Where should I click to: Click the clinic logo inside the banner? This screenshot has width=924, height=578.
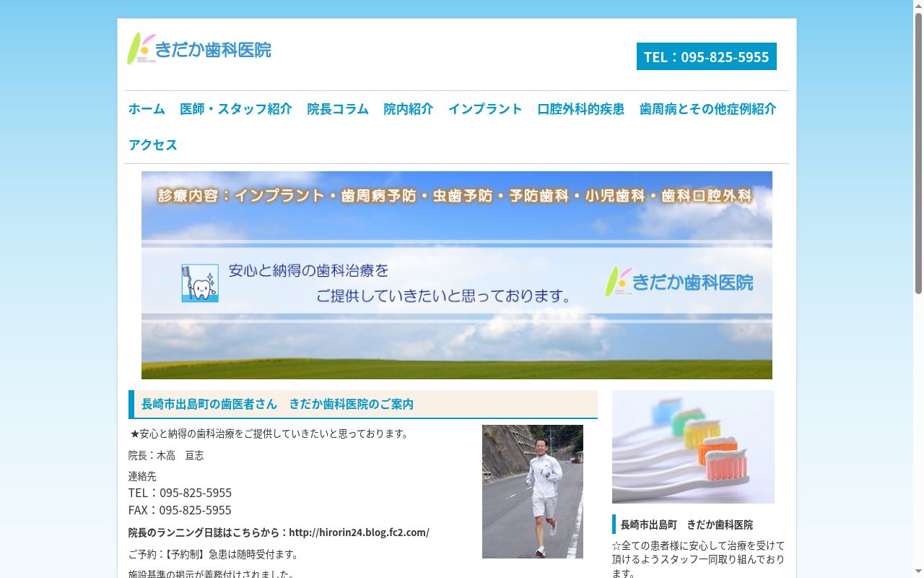[x=679, y=282]
